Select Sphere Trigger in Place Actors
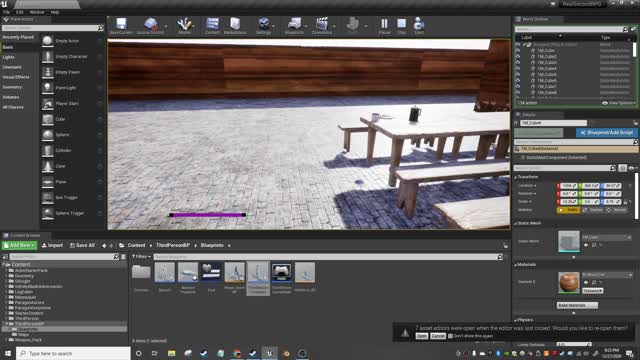The width and height of the screenshot is (640, 360). click(72, 213)
